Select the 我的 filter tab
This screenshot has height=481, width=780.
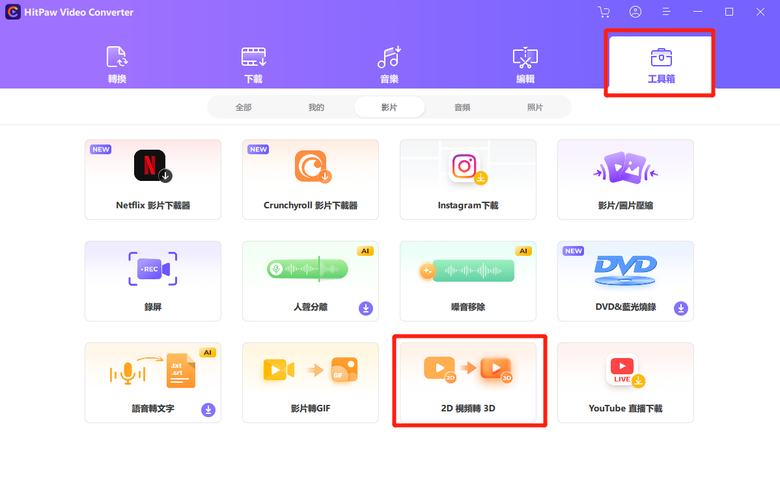click(316, 107)
